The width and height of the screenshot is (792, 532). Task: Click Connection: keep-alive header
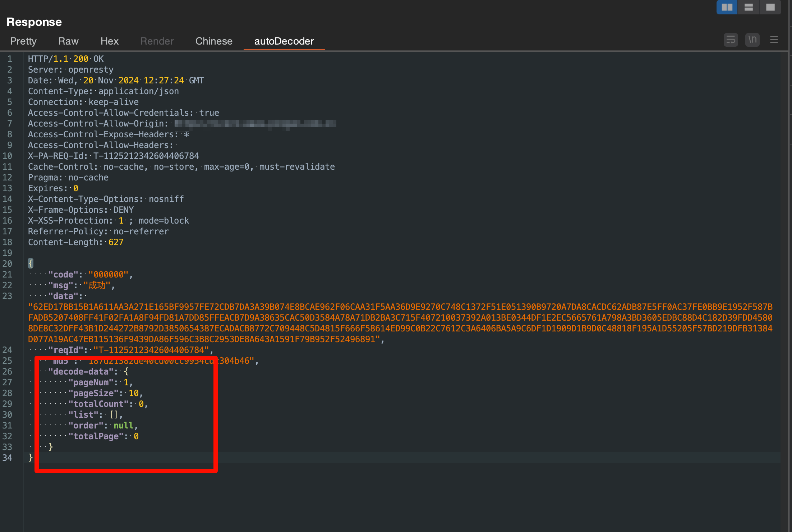point(83,102)
